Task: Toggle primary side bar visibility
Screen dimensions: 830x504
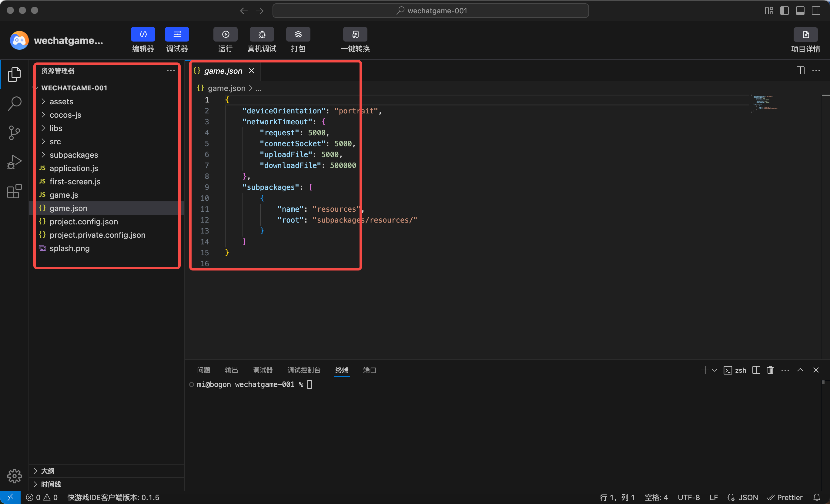Action: click(784, 11)
